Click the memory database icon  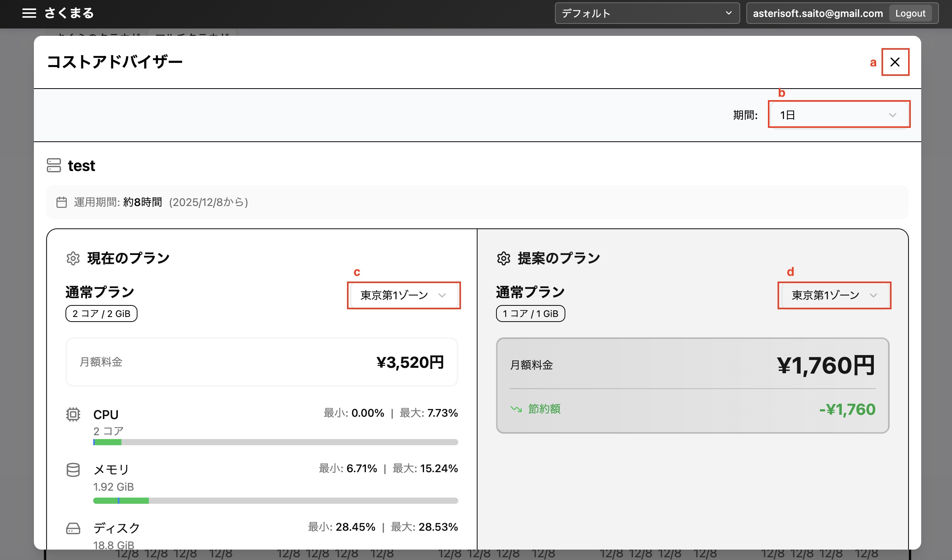[x=73, y=470]
